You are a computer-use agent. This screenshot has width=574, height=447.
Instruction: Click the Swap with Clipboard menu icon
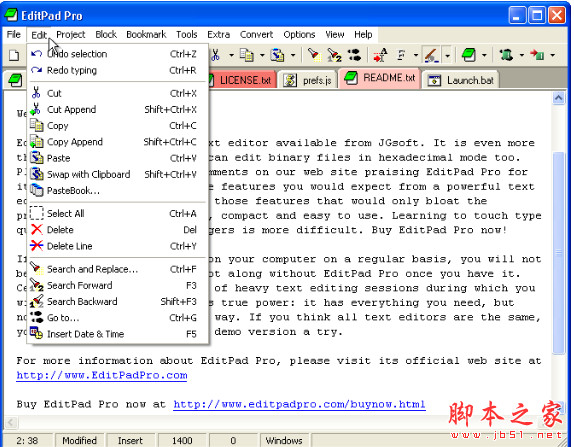pos(37,174)
